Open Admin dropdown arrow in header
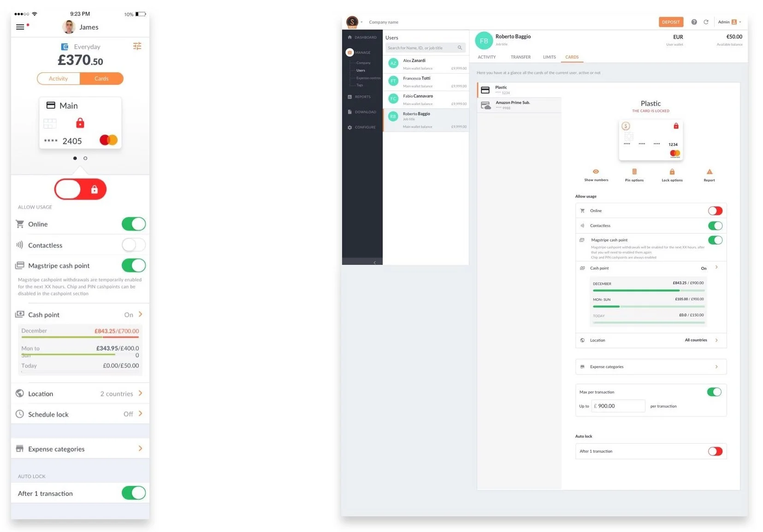Viewport: 763px width, 532px height. click(x=740, y=22)
